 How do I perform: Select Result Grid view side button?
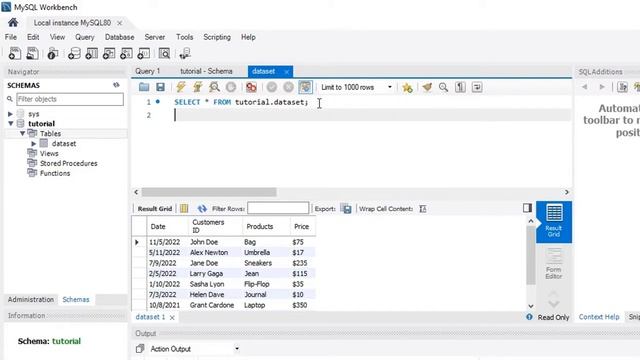[x=554, y=222]
